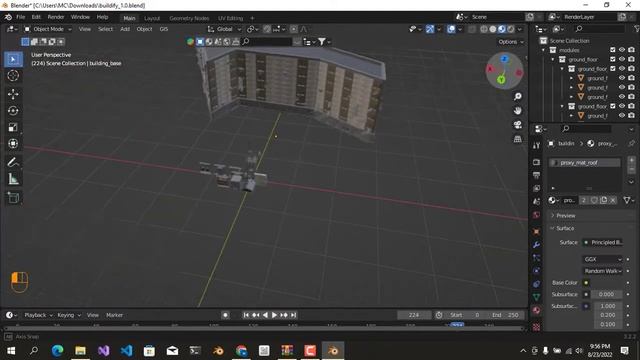Click the Principled BSDF surface button
This screenshot has width=640, height=360.
click(602, 242)
